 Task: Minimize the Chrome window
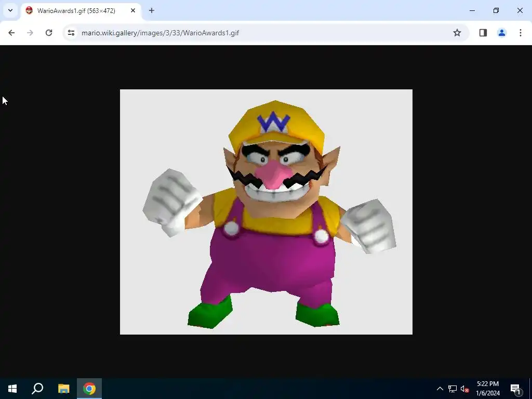coord(472,10)
